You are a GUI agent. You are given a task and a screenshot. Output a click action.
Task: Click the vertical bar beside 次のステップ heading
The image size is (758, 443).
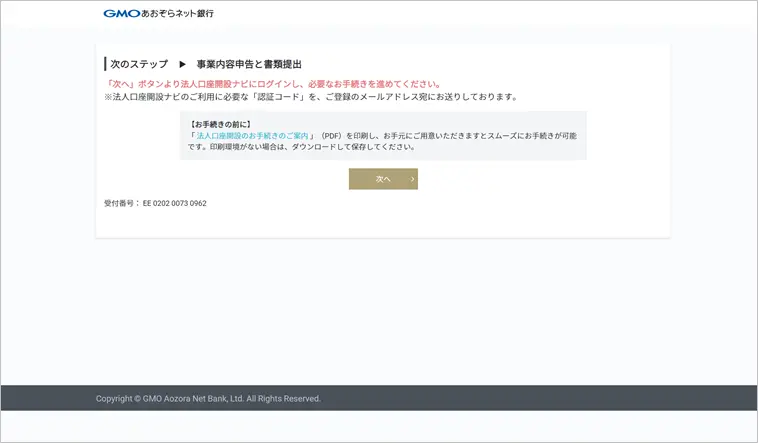pos(105,64)
